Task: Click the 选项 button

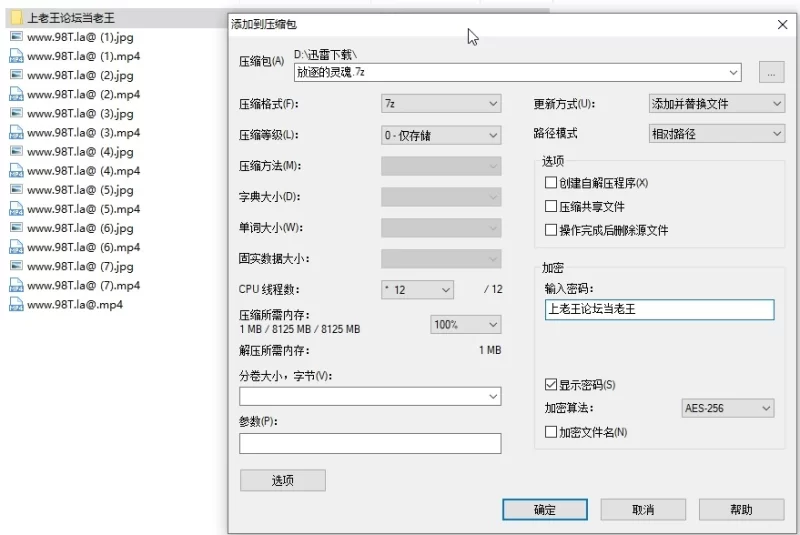Action: pyautogui.click(x=283, y=480)
